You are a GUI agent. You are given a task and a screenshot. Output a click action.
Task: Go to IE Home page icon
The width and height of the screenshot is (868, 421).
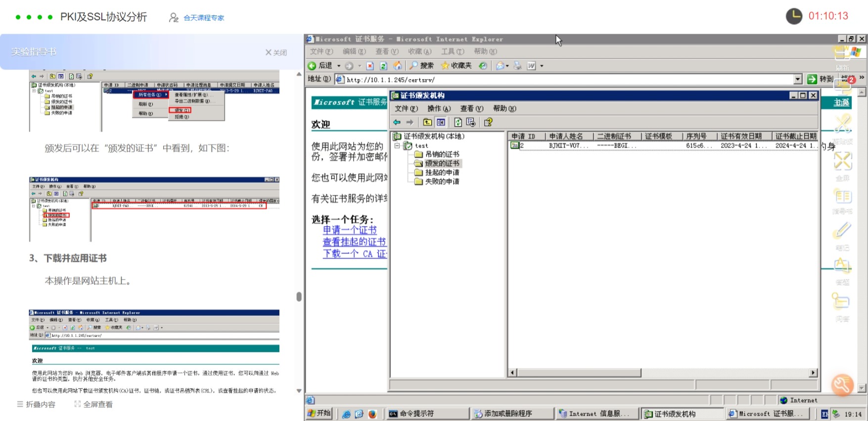click(398, 66)
